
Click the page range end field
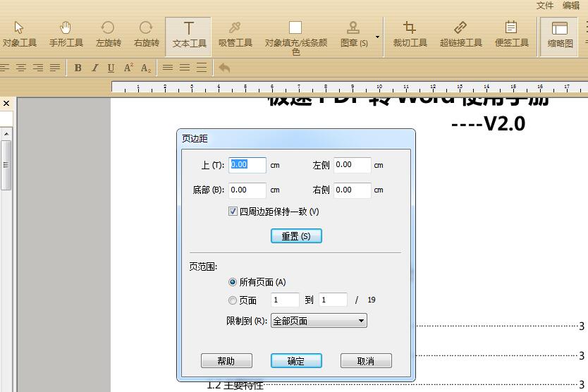click(333, 300)
